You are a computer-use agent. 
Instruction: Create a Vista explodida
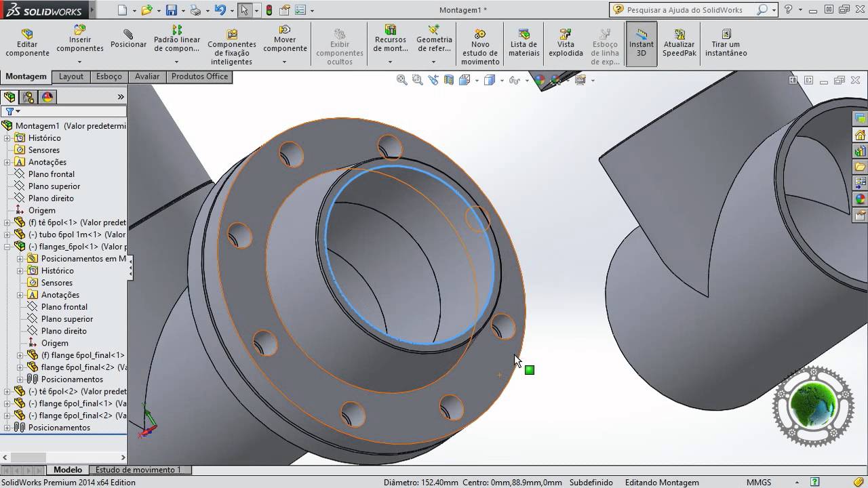tap(566, 43)
